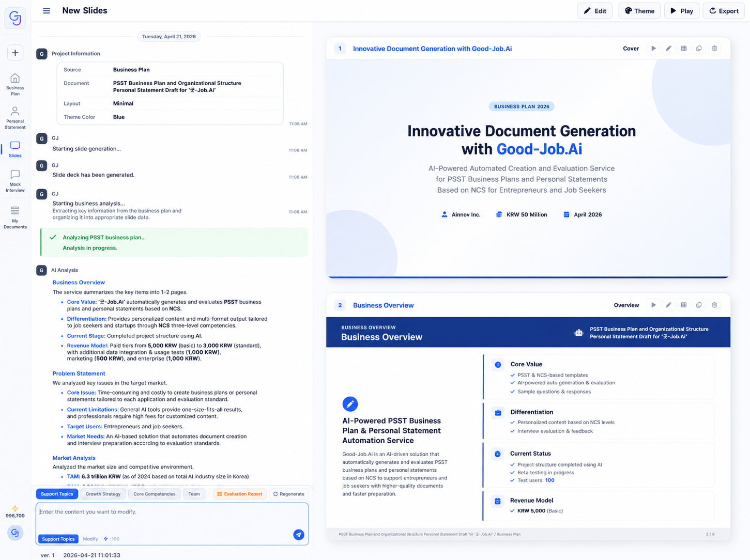Duplicate slide 1 with copy icon

pos(699,48)
